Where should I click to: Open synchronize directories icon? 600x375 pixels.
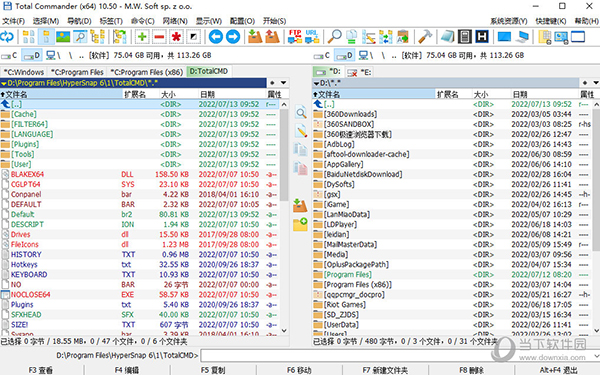pos(386,37)
